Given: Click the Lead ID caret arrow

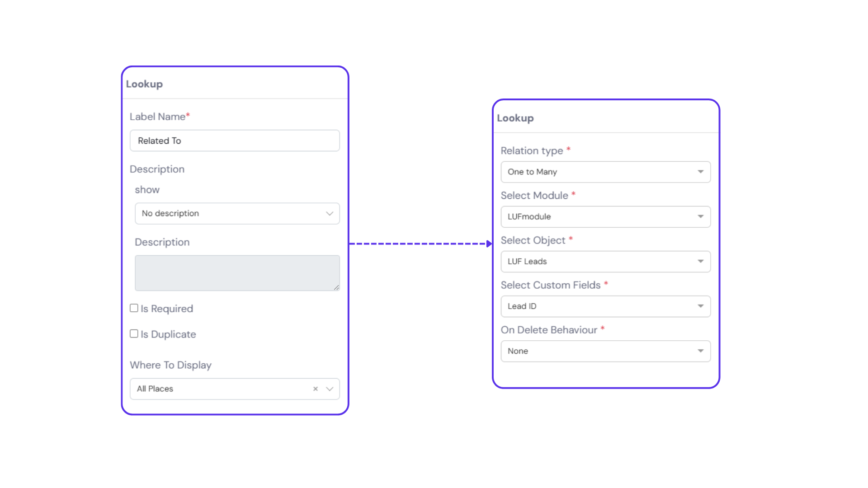Looking at the screenshot, I should 700,306.
